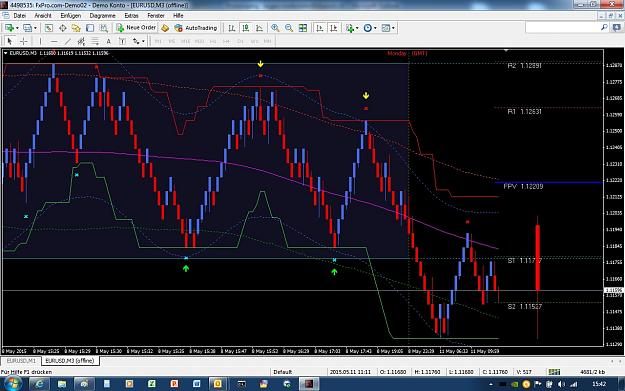
Task: Open Internet Explorer from taskbar
Action: [40, 384]
